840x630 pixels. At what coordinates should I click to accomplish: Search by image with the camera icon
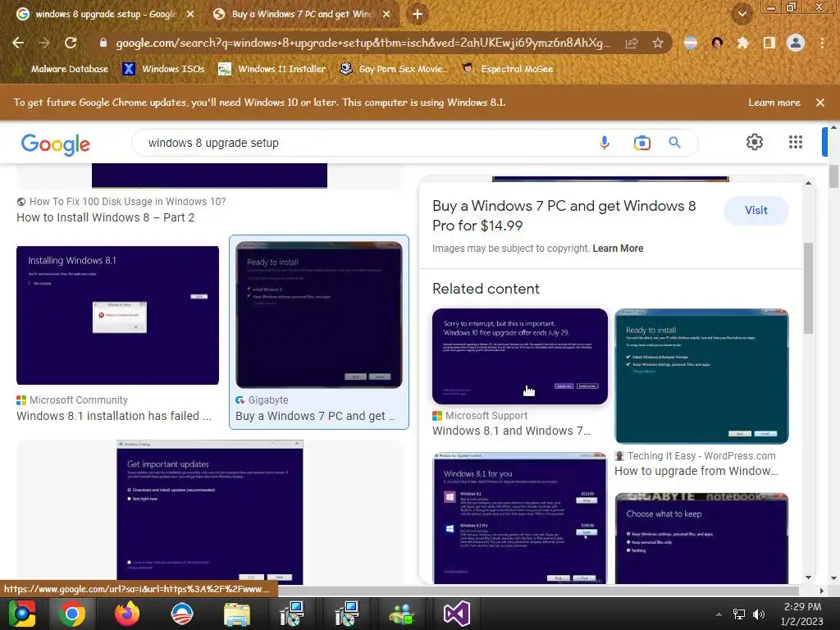click(x=641, y=143)
